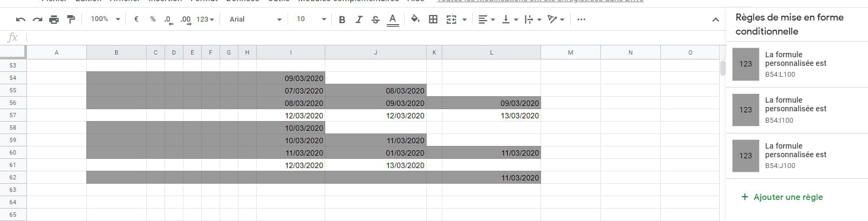The image size is (868, 221).
Task: Click the formula bar input field
Action: (372, 37)
